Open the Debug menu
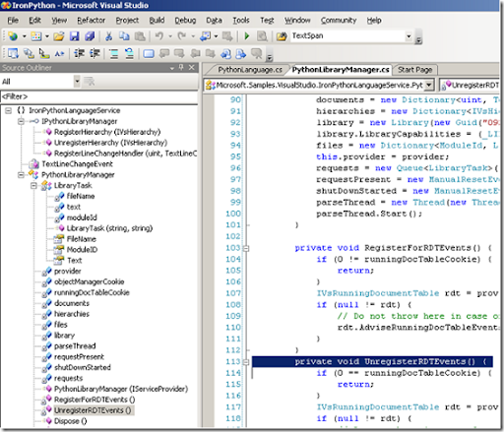Image resolution: width=504 pixels, height=432 pixels. pyautogui.click(x=185, y=21)
